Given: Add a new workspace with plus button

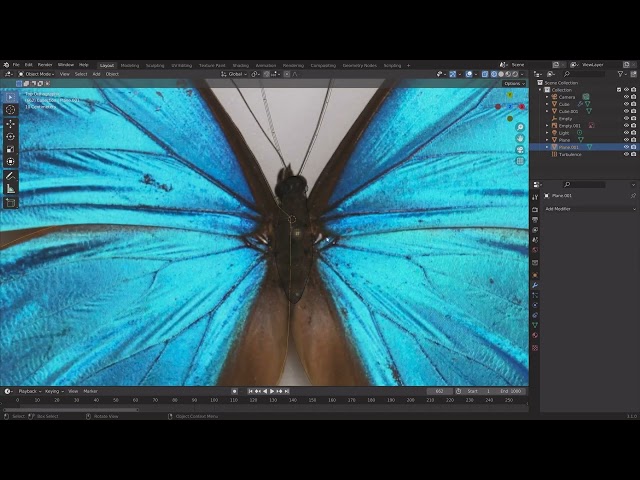Looking at the screenshot, I should (408, 65).
